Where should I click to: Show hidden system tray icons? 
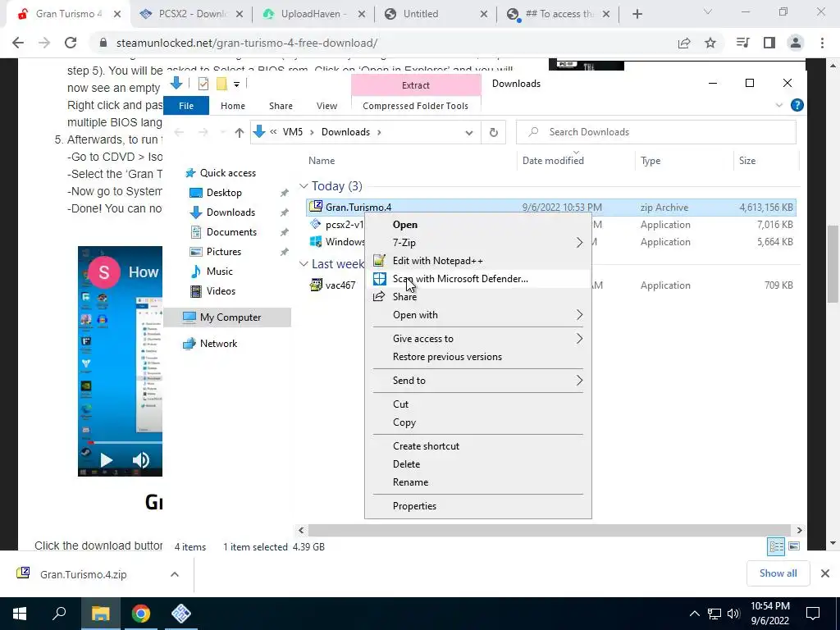point(694,614)
